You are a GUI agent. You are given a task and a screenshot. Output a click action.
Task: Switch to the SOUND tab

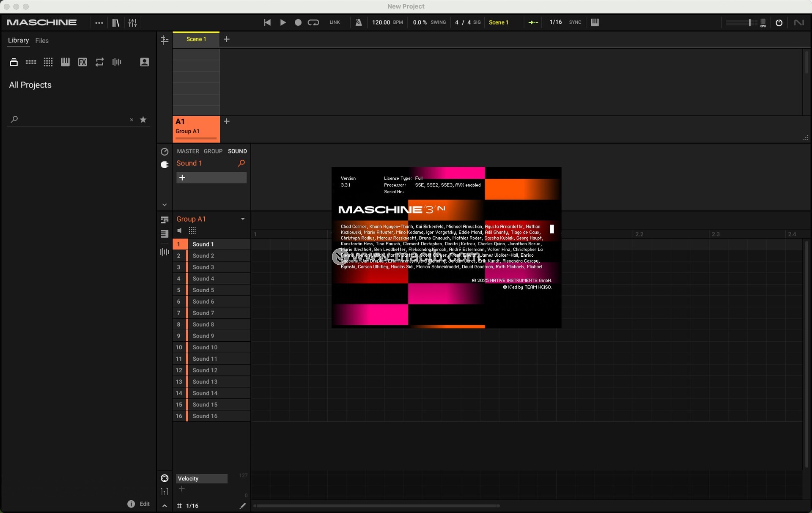pyautogui.click(x=237, y=151)
